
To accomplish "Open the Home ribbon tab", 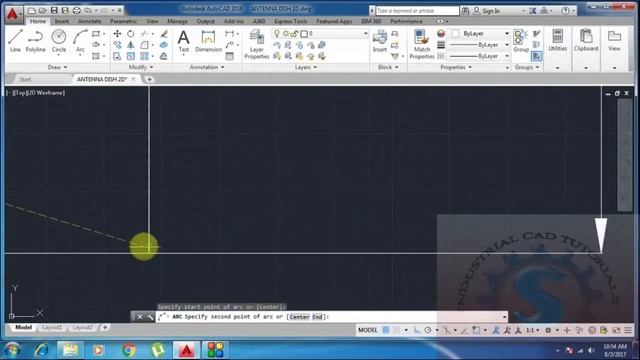I will [x=38, y=21].
